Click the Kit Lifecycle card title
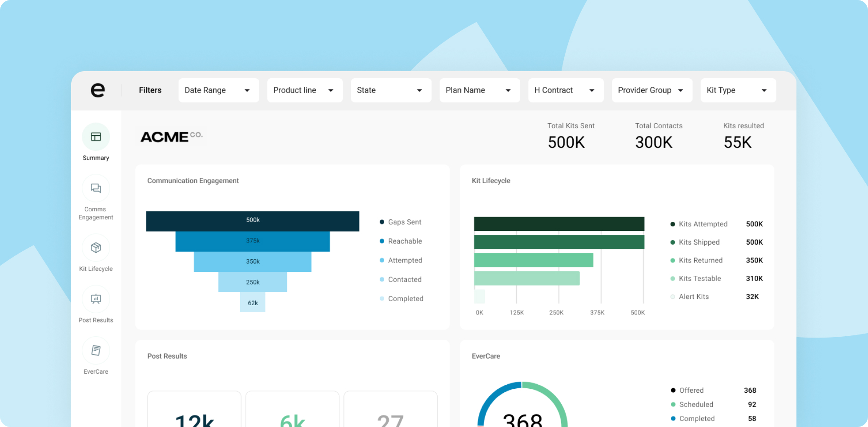Image resolution: width=868 pixels, height=427 pixels. (491, 181)
